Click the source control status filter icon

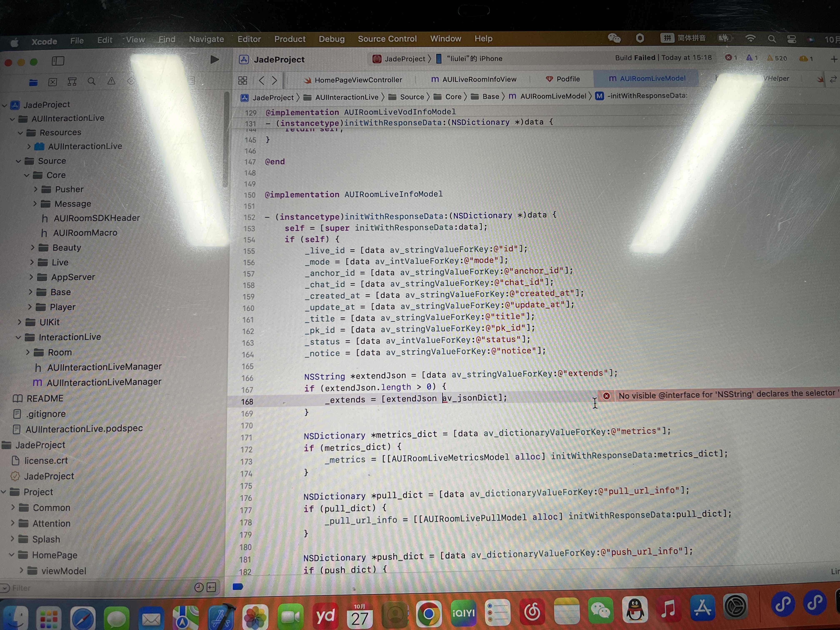(x=211, y=587)
